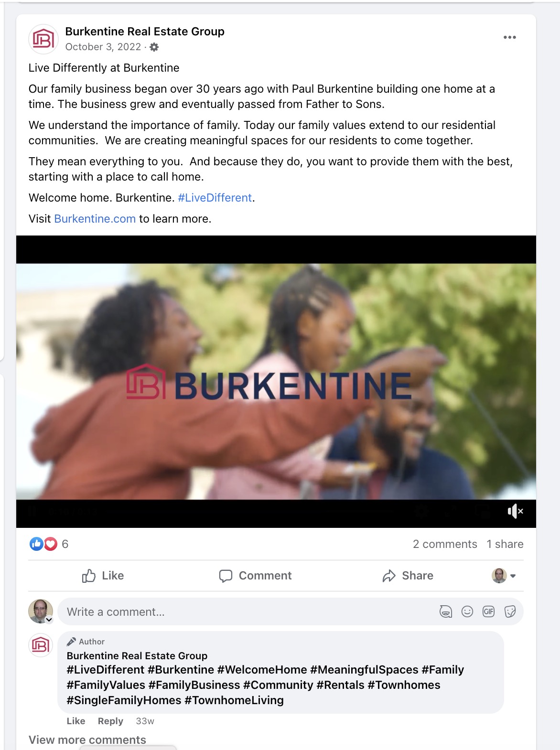
Task: Open the GIF picker in comment box
Action: [x=488, y=611]
